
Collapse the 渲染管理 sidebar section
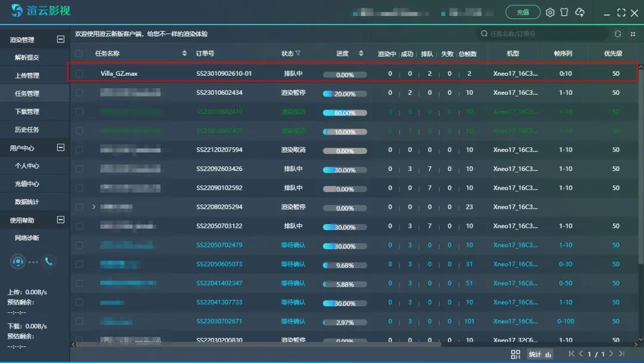click(60, 39)
